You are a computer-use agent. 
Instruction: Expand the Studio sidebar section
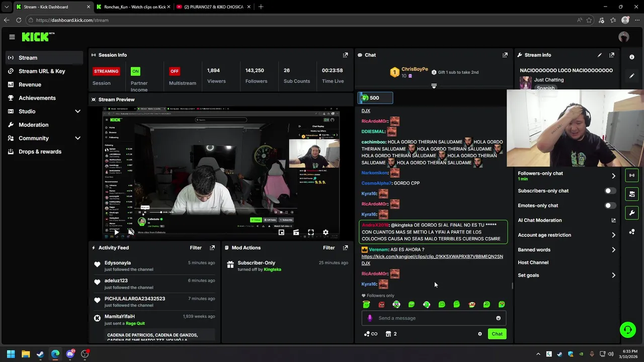(x=77, y=111)
